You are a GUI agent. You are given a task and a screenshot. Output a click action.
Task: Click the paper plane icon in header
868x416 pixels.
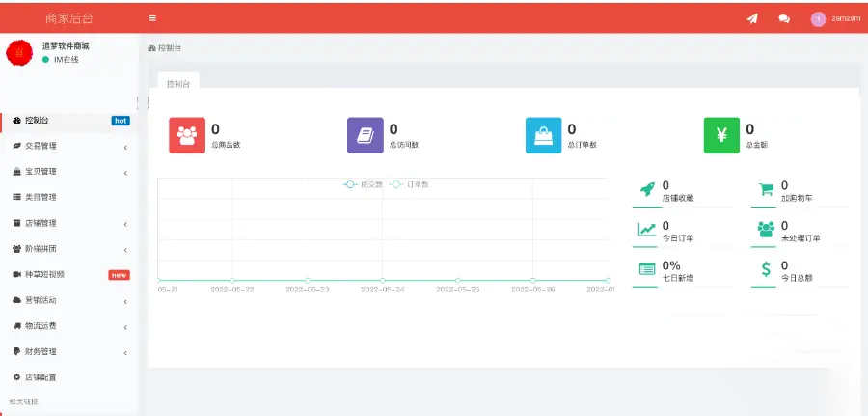[752, 18]
